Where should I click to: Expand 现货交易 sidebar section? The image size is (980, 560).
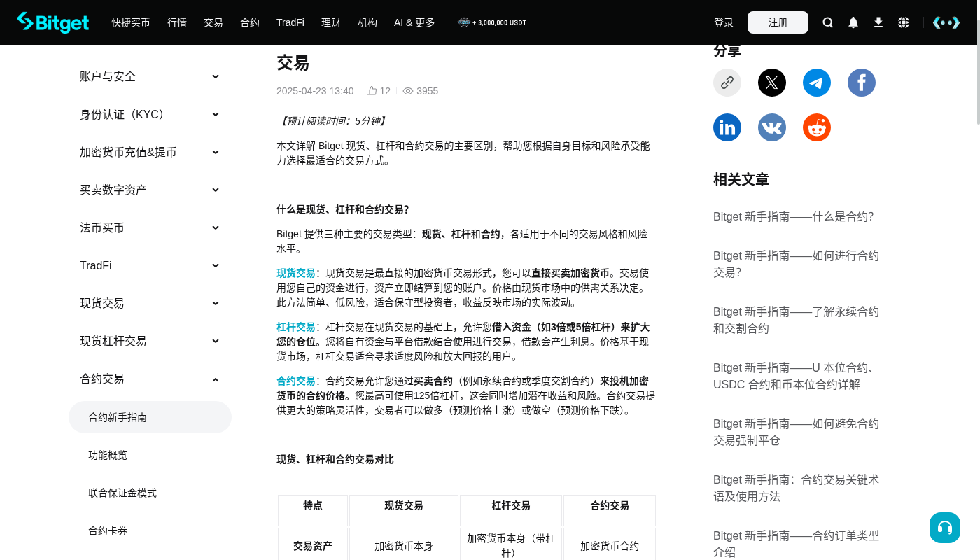(x=150, y=303)
